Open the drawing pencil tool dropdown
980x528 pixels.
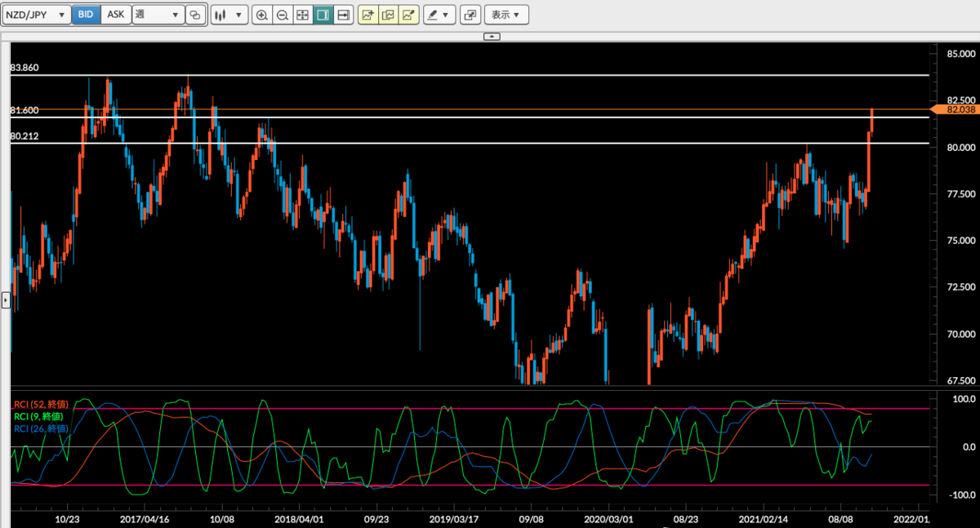(439, 15)
